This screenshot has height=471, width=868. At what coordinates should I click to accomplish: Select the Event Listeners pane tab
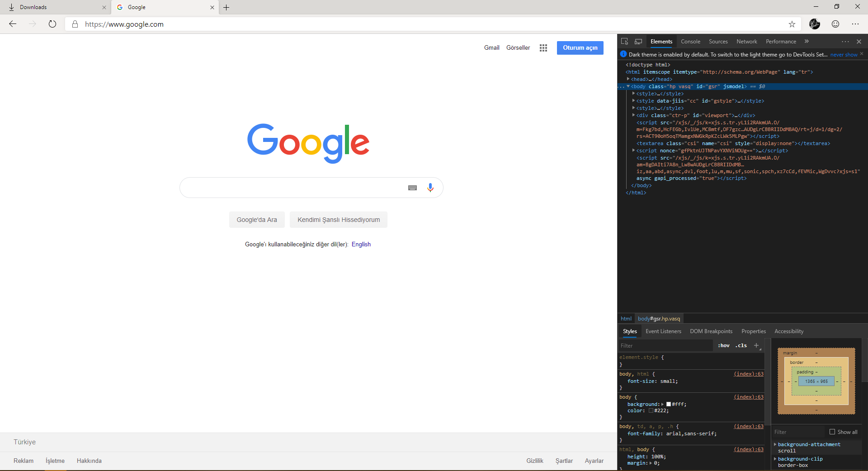point(663,331)
